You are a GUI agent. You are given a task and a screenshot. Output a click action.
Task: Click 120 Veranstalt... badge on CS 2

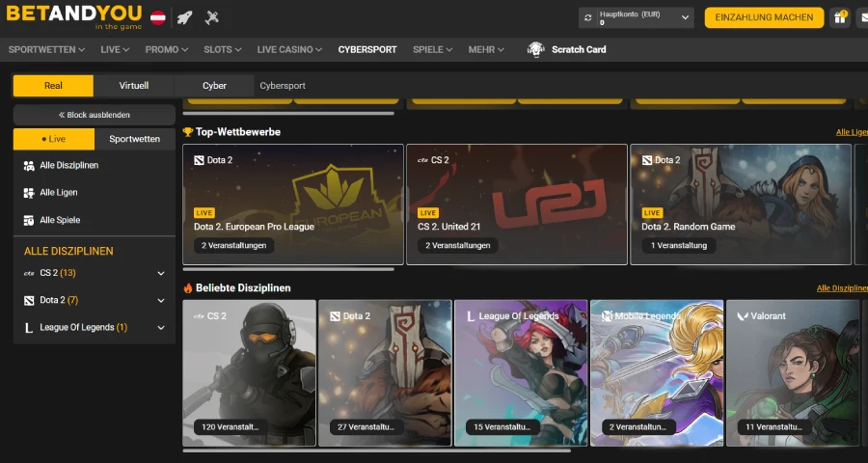(231, 427)
